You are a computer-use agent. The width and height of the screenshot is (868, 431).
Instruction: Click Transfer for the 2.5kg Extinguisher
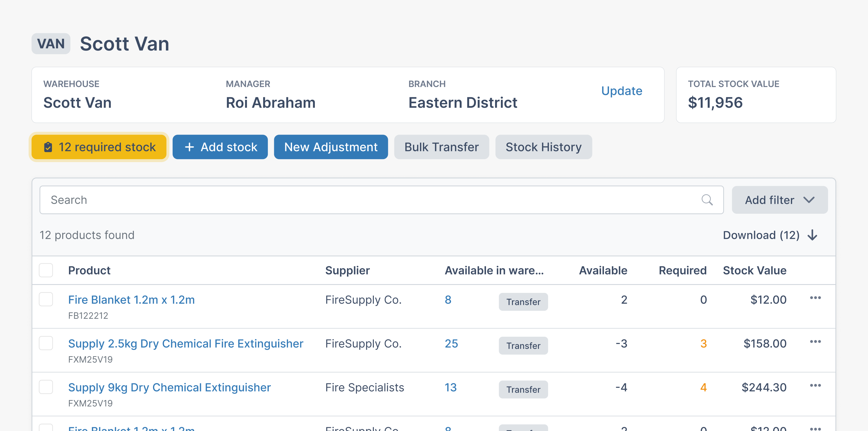[x=523, y=345]
